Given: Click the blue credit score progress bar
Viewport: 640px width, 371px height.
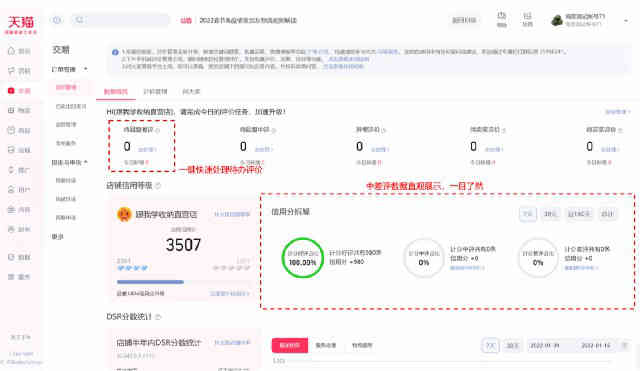Looking at the screenshot, I should [150, 282].
